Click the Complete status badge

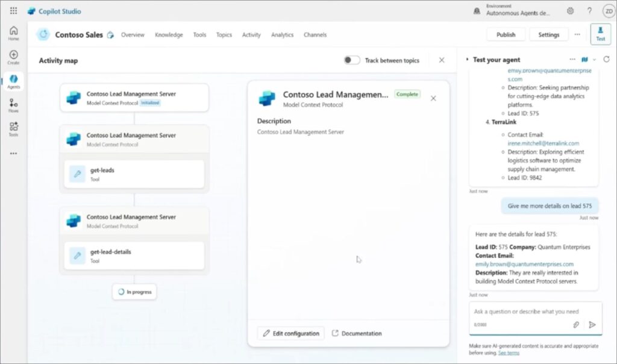[407, 94]
